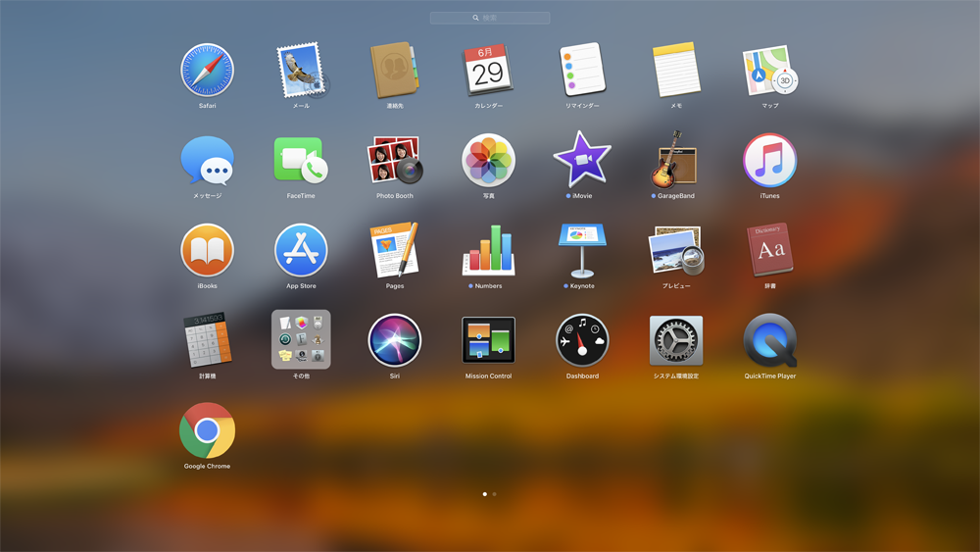
Task: Open System Preferences gear icon
Action: (675, 340)
